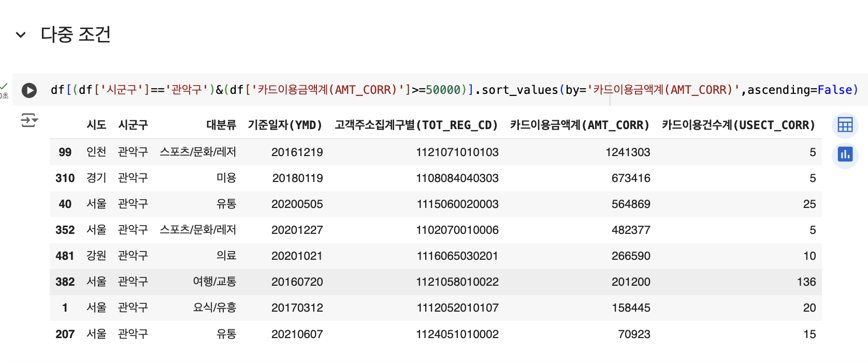Click amount value 673416
This screenshot has height=363, width=868.
tap(631, 178)
